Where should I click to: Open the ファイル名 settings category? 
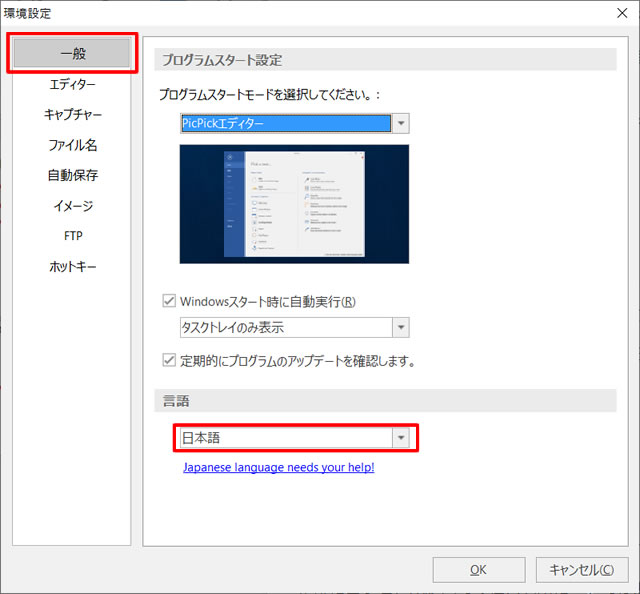pos(72,145)
